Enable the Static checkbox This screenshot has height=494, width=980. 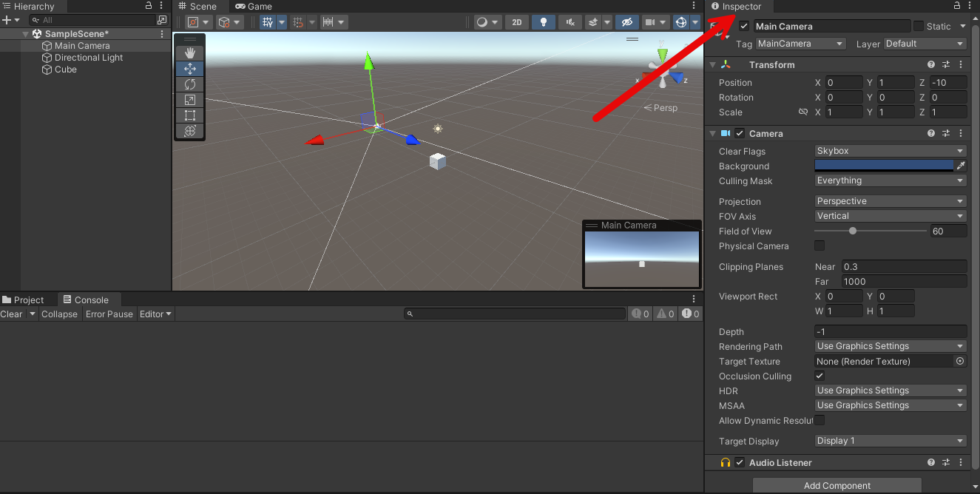[919, 27]
